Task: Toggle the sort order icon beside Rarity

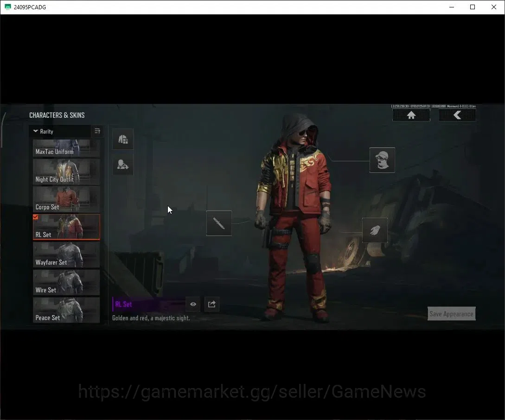Action: tap(97, 131)
